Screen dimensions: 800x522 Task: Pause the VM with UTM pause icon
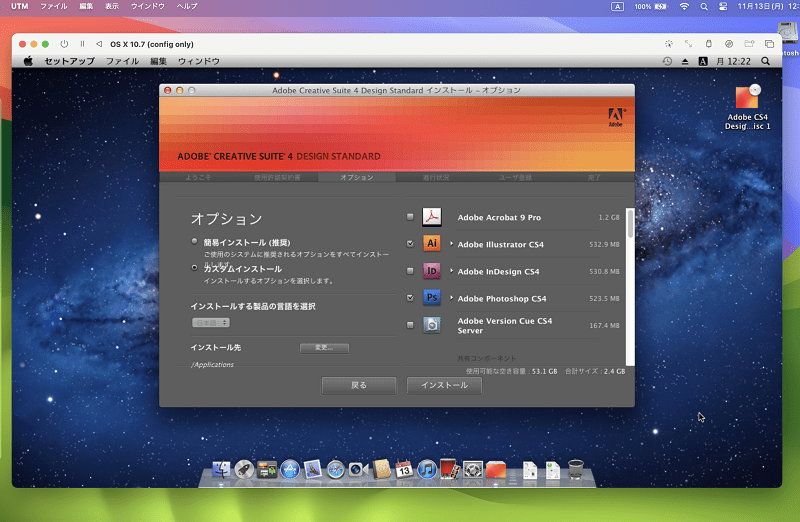[x=82, y=44]
